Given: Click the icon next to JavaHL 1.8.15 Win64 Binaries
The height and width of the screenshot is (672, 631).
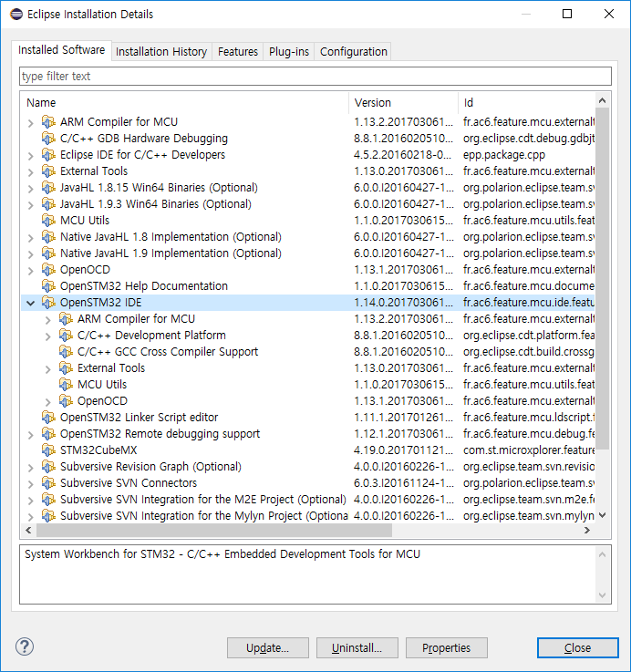Looking at the screenshot, I should 48,188.
